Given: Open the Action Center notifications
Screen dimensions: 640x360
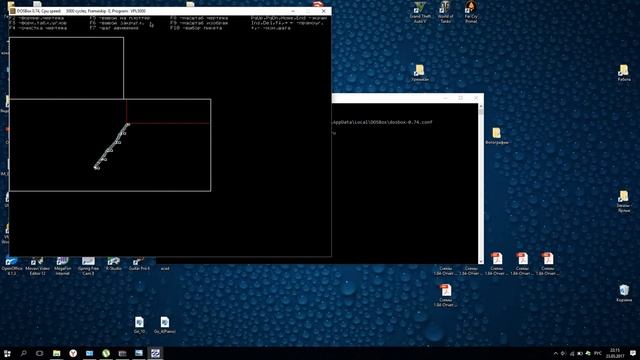Looking at the screenshot, I should coord(633,353).
